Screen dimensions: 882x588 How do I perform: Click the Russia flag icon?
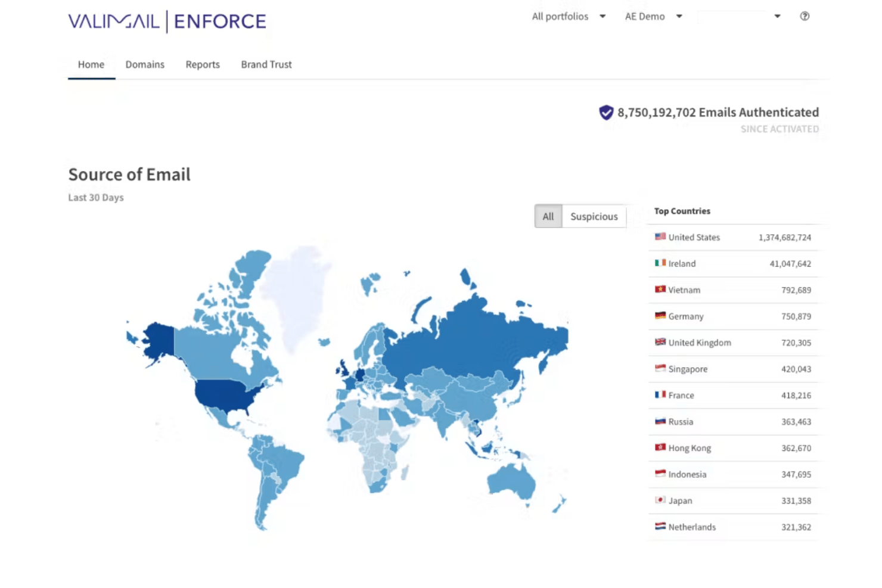pos(660,421)
